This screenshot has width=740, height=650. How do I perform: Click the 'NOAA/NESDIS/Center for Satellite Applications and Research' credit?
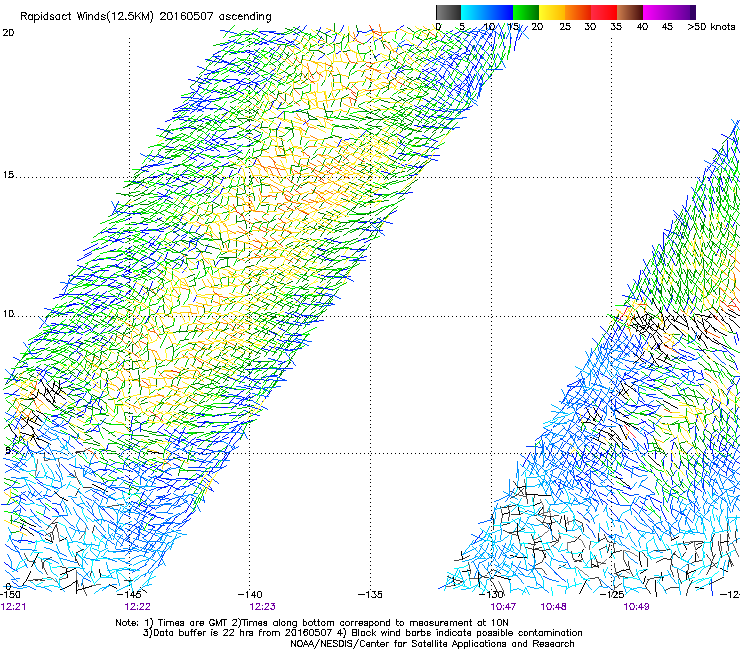coord(432,644)
